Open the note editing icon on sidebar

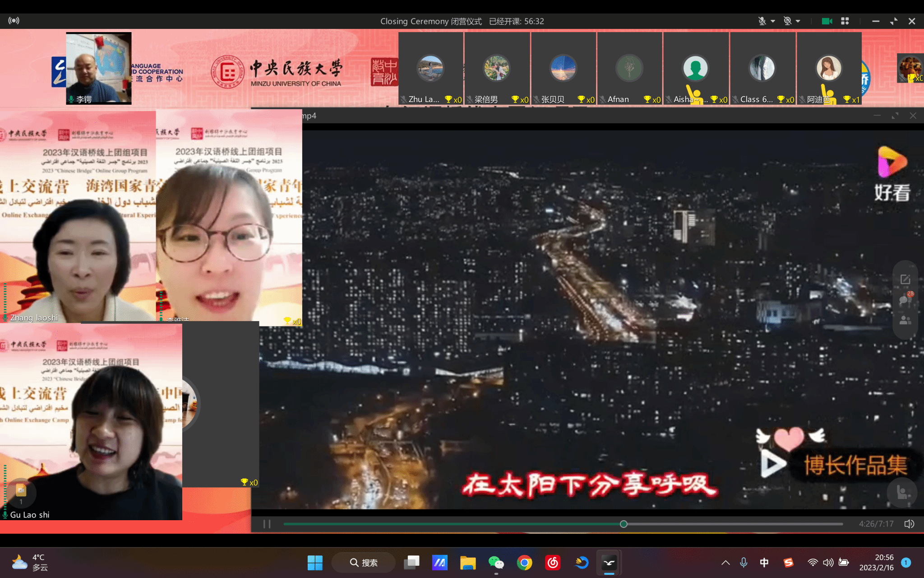[x=905, y=280]
